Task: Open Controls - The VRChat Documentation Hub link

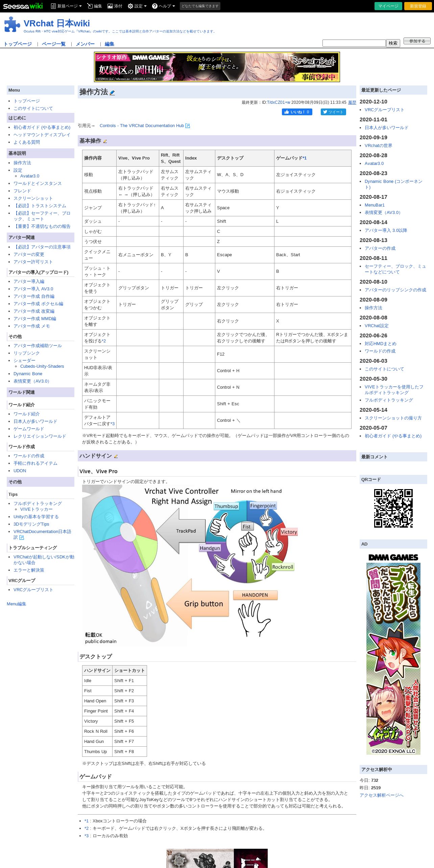Action: tap(142, 126)
